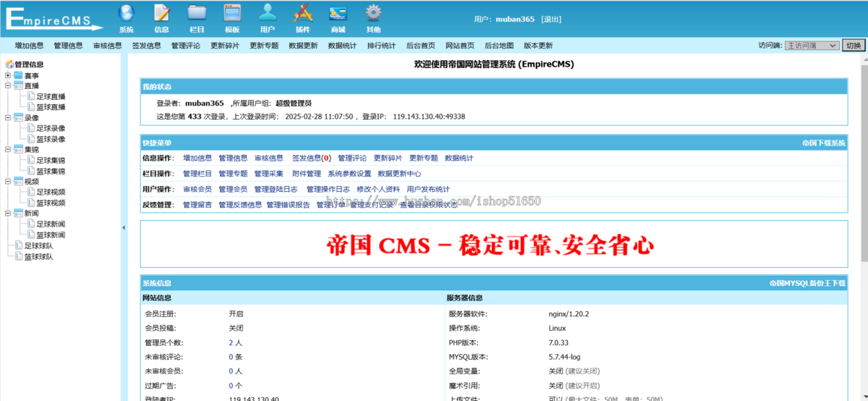Click the 篮球球队 page icon
868x401 pixels.
click(x=18, y=257)
